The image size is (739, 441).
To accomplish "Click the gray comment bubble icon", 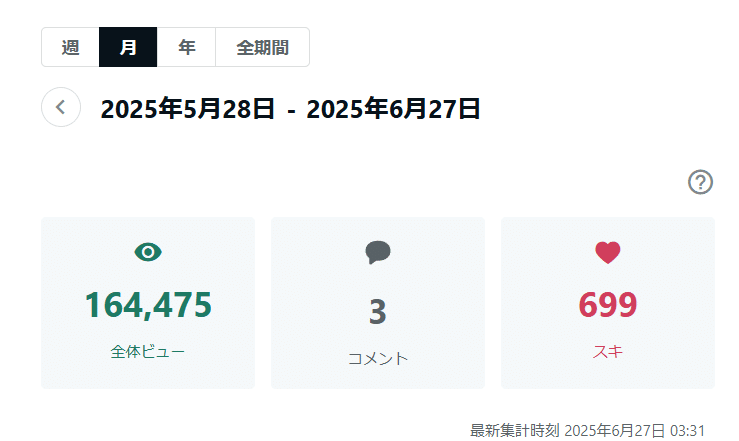I will [x=378, y=252].
